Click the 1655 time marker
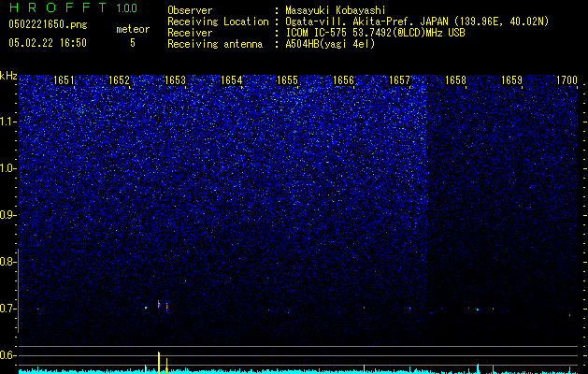 (x=287, y=80)
